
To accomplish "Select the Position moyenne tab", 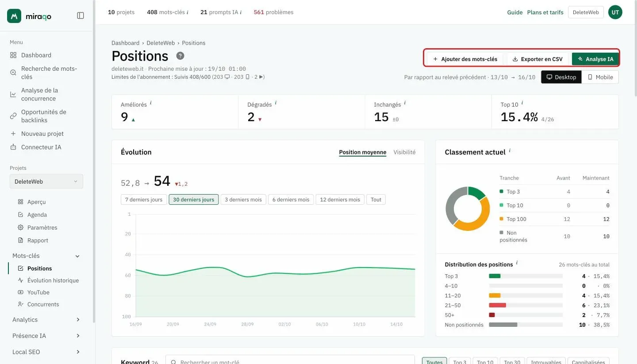I will [363, 152].
